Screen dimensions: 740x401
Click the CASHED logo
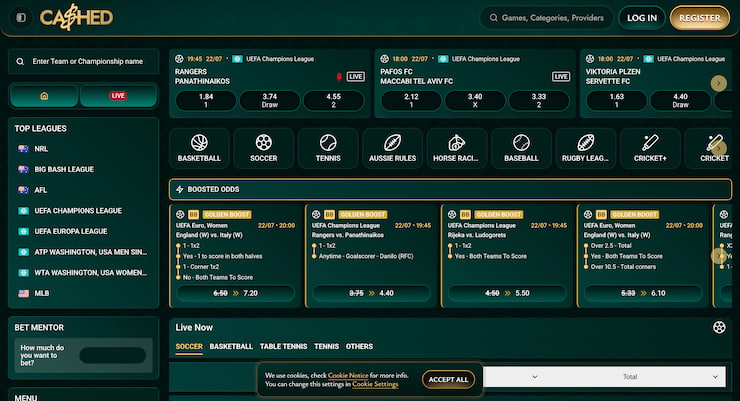click(76, 17)
